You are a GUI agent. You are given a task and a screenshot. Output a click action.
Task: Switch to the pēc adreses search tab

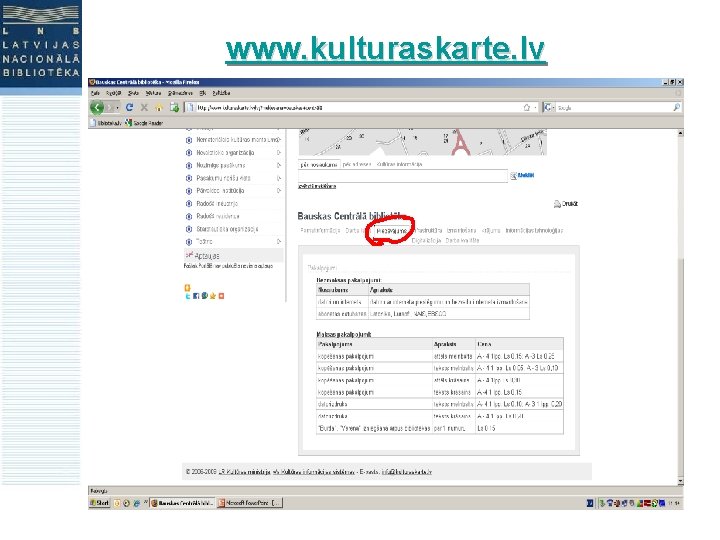tap(357, 164)
